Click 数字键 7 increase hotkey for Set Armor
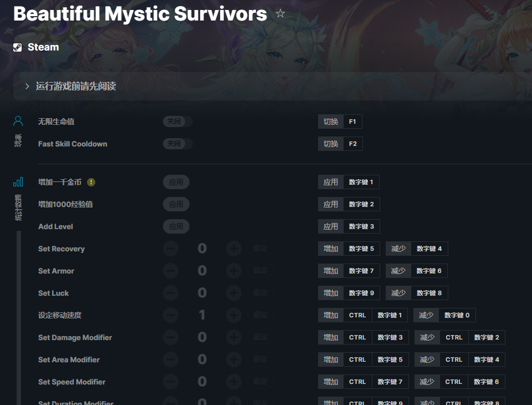 (361, 271)
